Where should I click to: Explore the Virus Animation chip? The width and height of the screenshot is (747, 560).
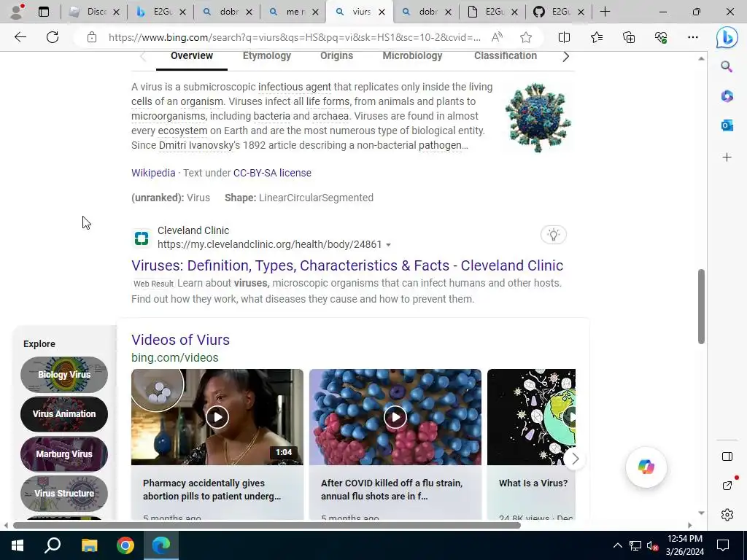(x=64, y=414)
